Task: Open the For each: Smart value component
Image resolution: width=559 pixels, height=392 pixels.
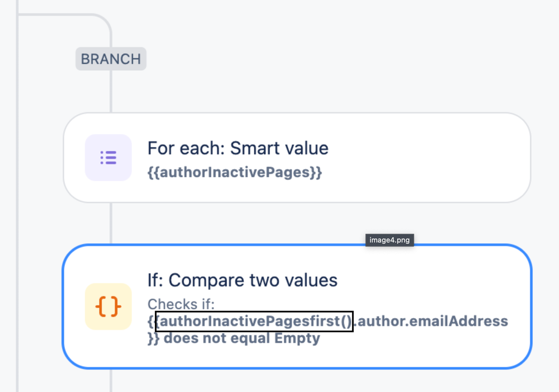Action: [x=297, y=158]
